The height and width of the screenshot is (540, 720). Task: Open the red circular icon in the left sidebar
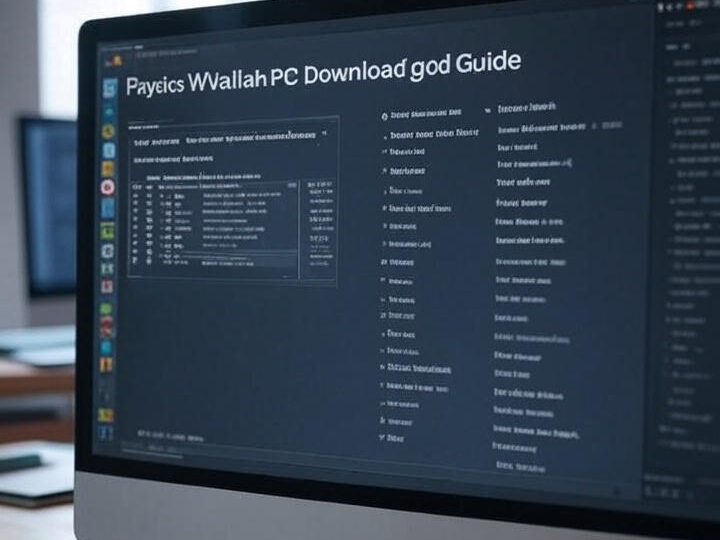coord(108,187)
